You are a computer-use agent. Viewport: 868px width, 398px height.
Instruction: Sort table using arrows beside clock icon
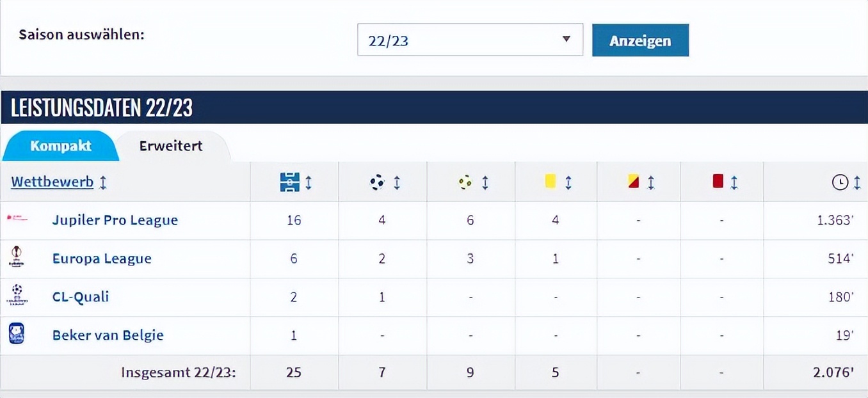pos(857,183)
